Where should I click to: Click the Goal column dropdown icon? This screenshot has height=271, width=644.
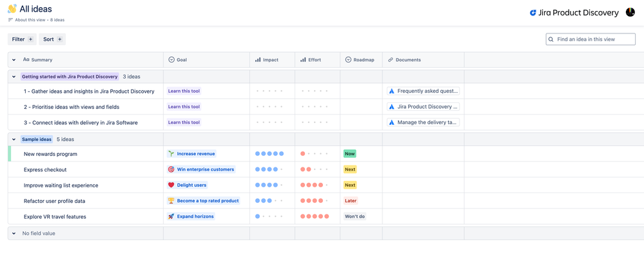[x=171, y=60]
